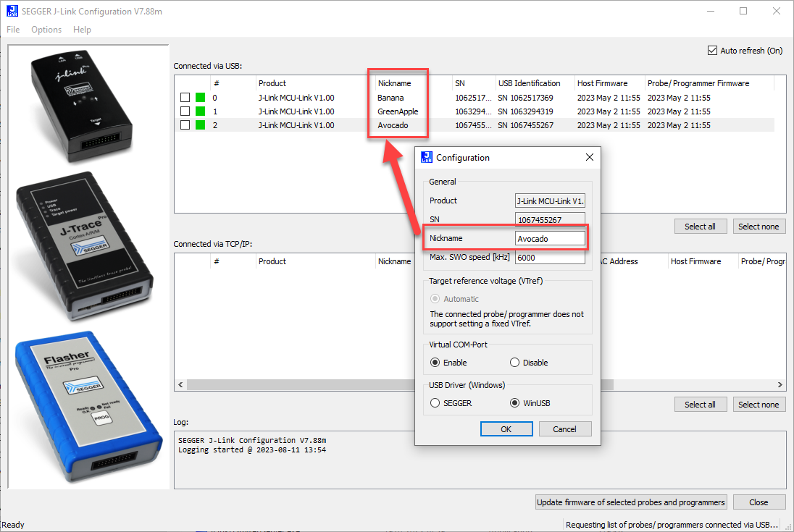Click the green status square for Avocado probe
The height and width of the screenshot is (532, 794).
tap(201, 125)
